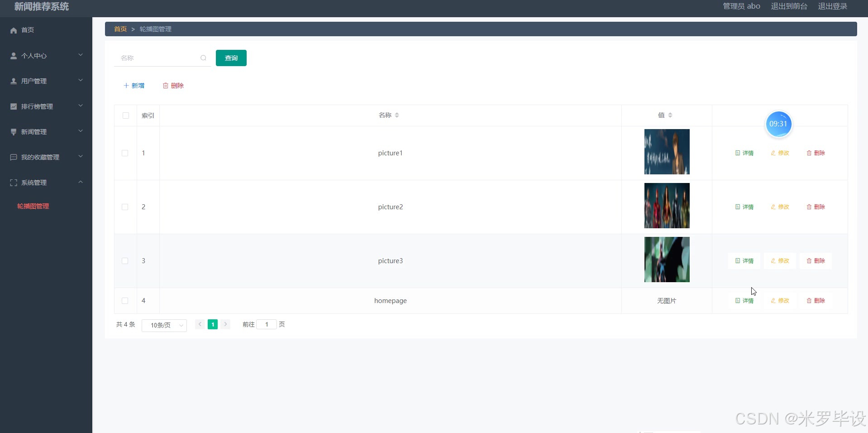Focus the 前往 page number input
Screen dimensions: 868x433
(267, 324)
